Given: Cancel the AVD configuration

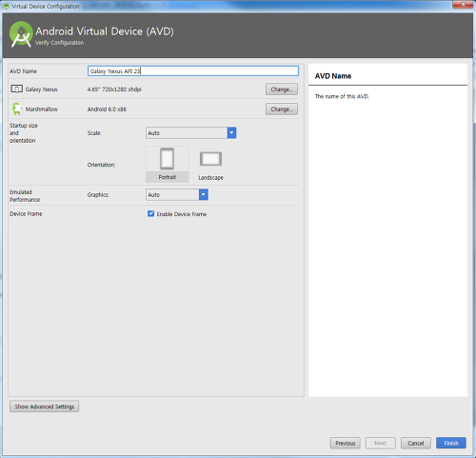Looking at the screenshot, I should 416,443.
